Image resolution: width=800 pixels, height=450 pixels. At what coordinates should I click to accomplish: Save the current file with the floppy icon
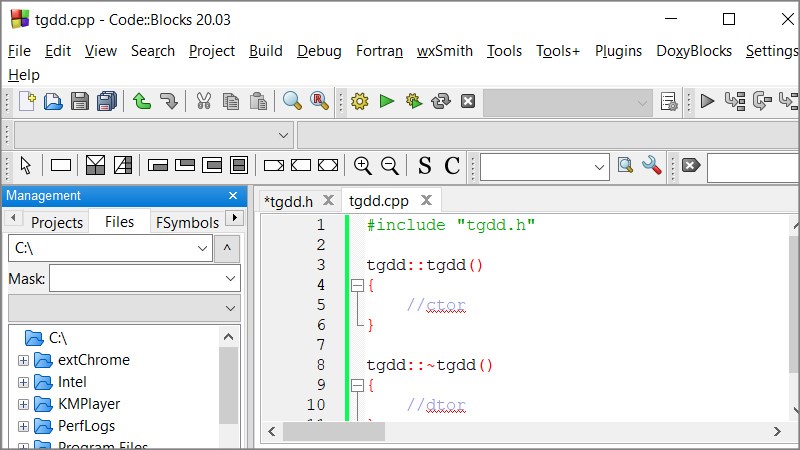[80, 101]
